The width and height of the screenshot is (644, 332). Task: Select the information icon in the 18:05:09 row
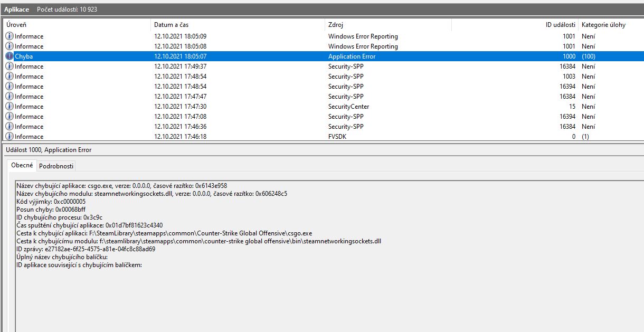click(x=10, y=36)
